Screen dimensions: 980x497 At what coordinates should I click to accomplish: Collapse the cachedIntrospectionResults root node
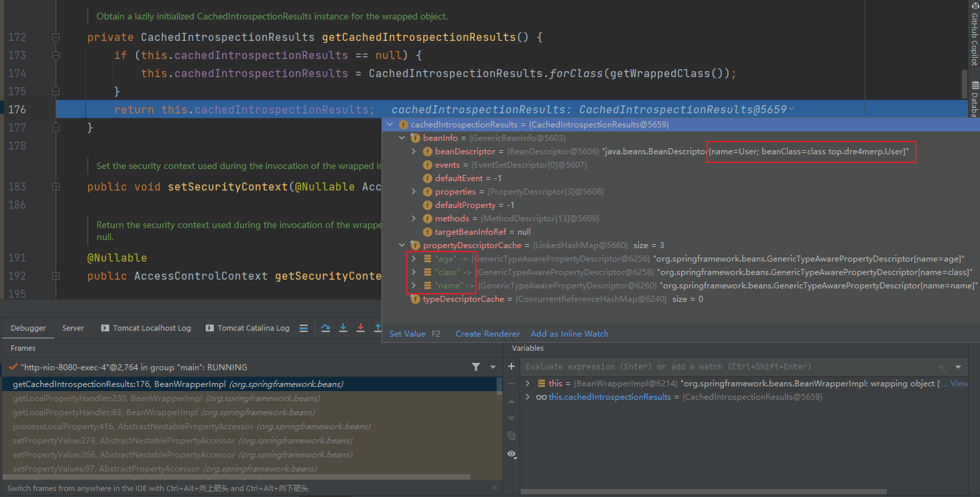point(390,125)
